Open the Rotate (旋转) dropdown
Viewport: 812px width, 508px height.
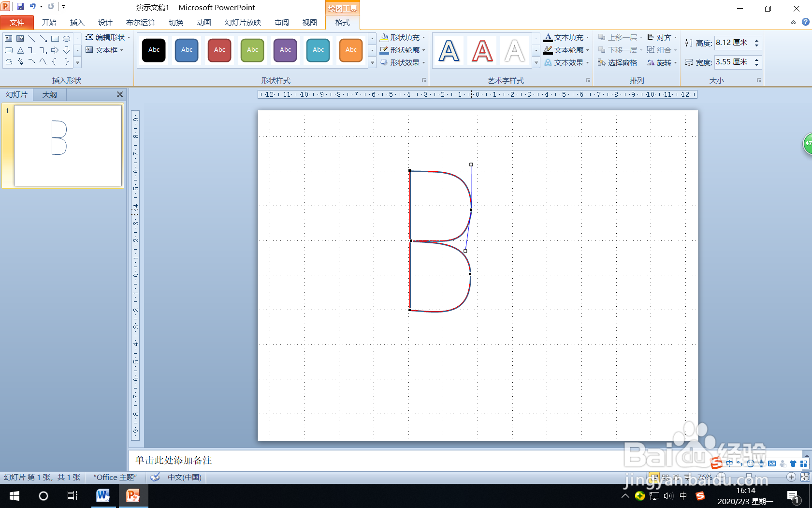(662, 62)
